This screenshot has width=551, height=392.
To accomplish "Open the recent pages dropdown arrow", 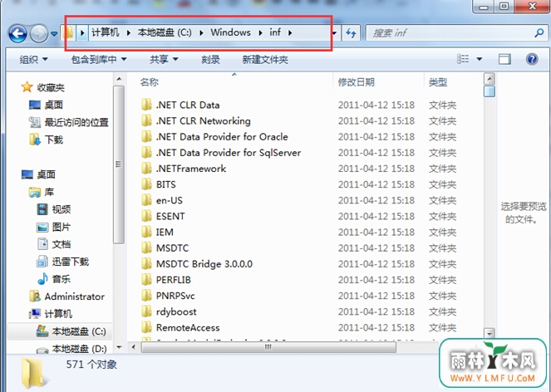I will click(x=54, y=34).
